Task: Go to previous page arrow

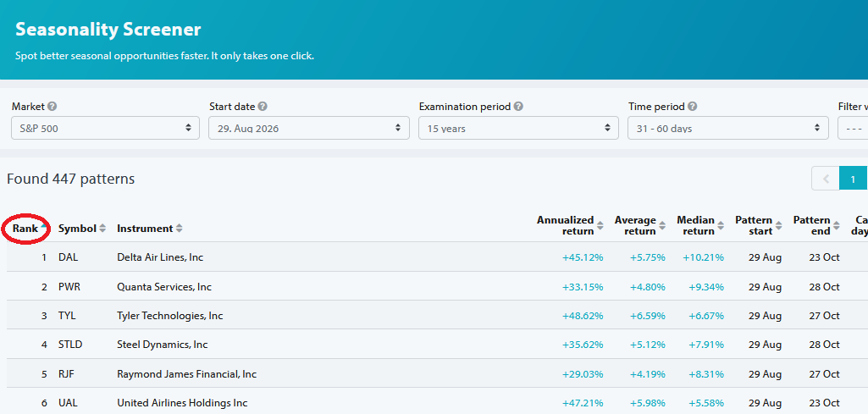Action: pyautogui.click(x=826, y=179)
